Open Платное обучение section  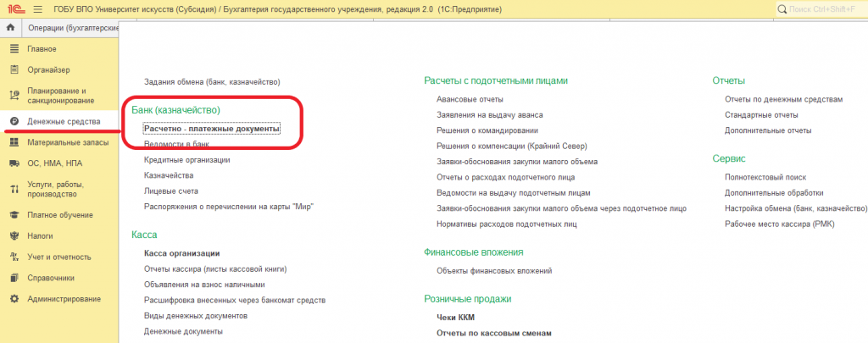coord(60,214)
